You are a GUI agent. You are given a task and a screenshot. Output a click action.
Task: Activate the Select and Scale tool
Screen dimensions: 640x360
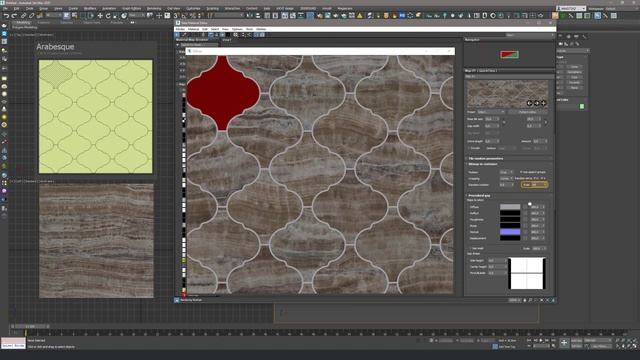(x=116, y=16)
